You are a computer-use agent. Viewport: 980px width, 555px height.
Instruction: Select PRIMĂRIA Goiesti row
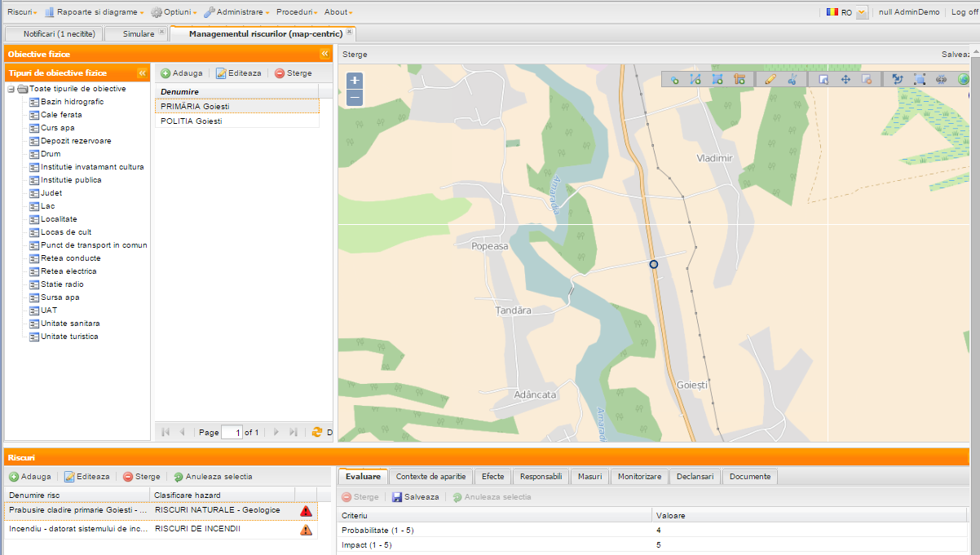click(x=236, y=106)
